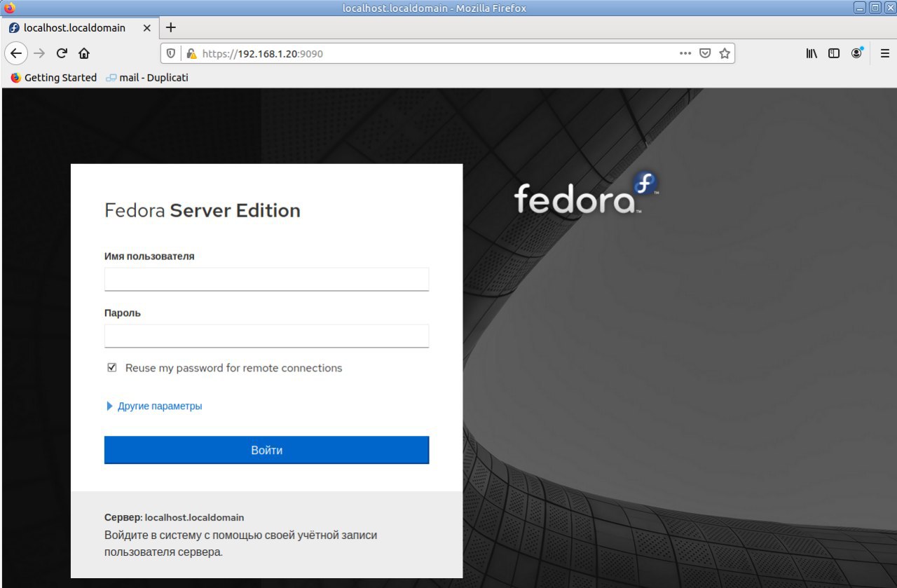This screenshot has width=897, height=588.
Task: Go back with the browser back arrow
Action: point(16,53)
